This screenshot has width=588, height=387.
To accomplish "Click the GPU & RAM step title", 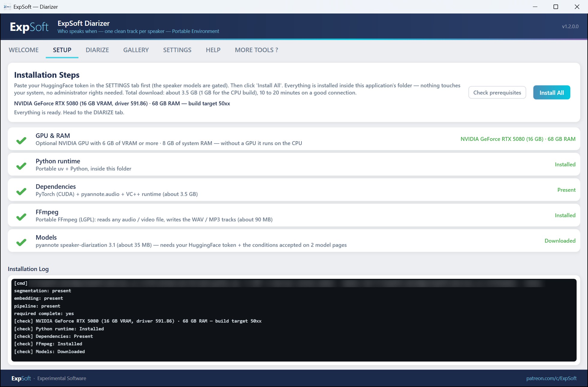I will point(53,136).
